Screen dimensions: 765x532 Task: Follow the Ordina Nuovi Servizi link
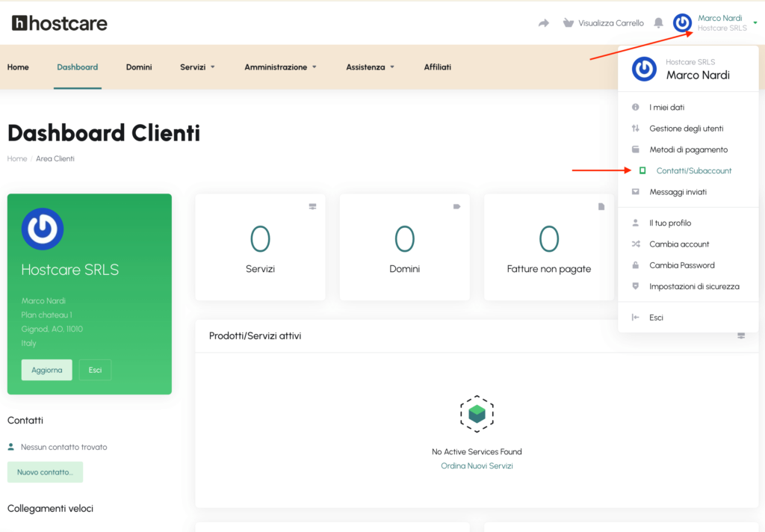coord(477,466)
